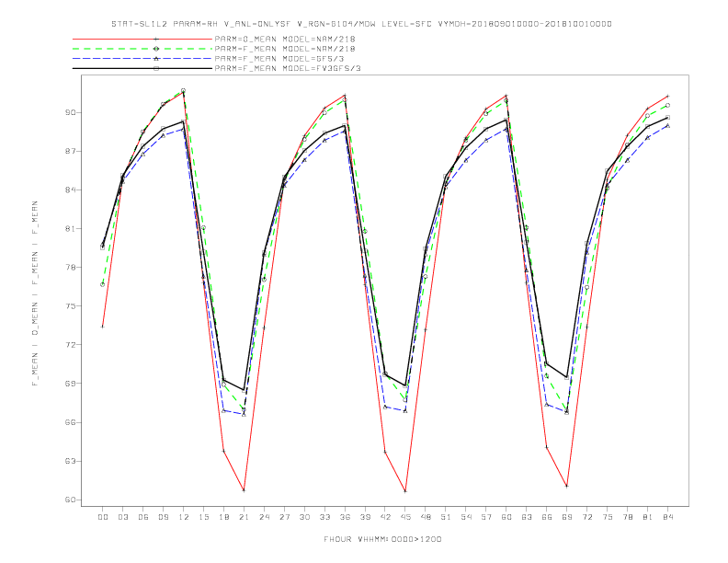Click x-axis forecast hour label 00
Viewport: 728px width, 563px height.
[x=103, y=517]
